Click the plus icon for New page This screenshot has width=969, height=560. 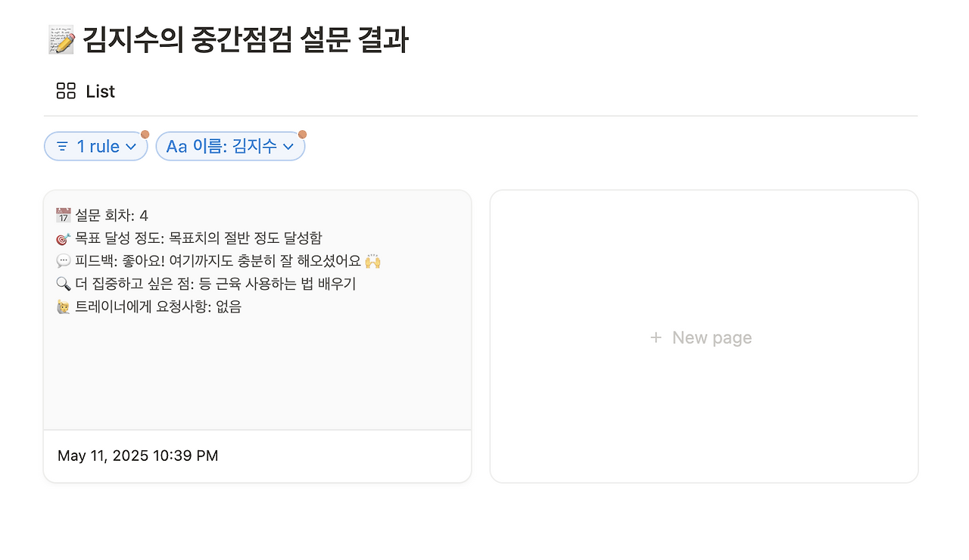pos(656,338)
